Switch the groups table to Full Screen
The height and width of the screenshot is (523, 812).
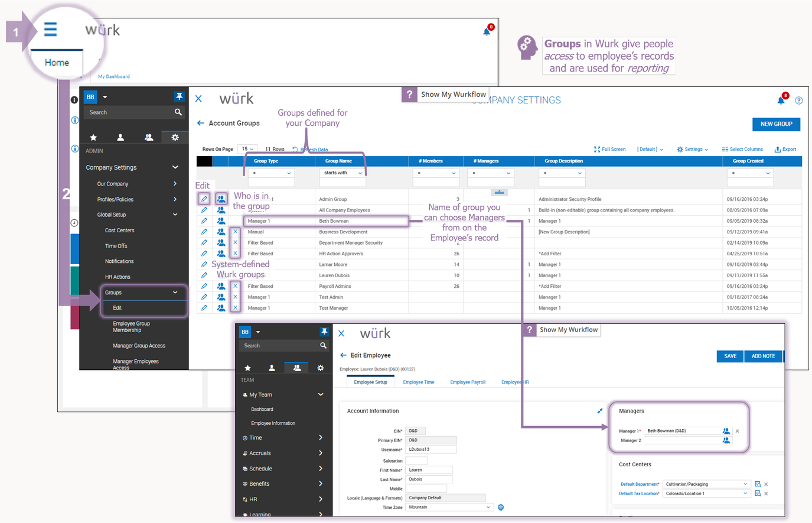point(609,150)
